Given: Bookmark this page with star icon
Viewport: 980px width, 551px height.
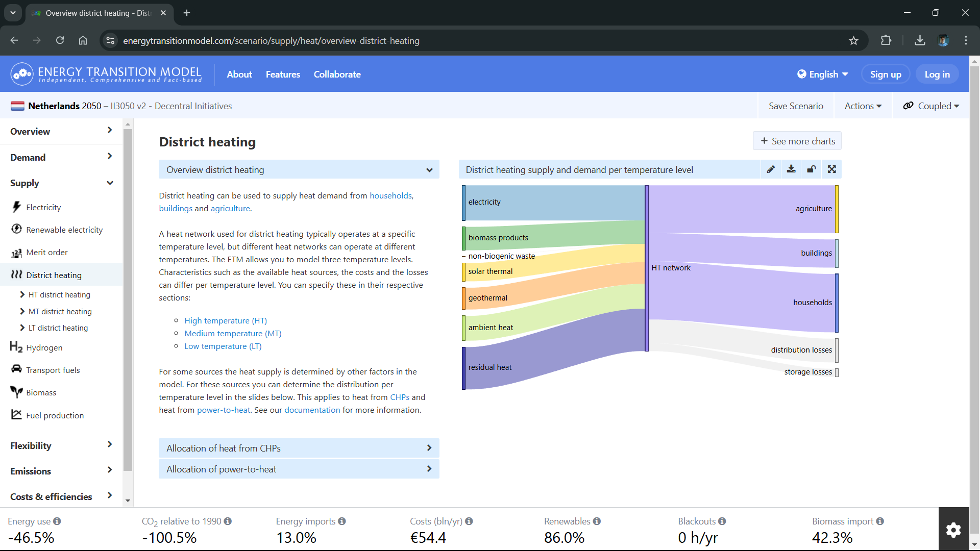Looking at the screenshot, I should pyautogui.click(x=853, y=41).
